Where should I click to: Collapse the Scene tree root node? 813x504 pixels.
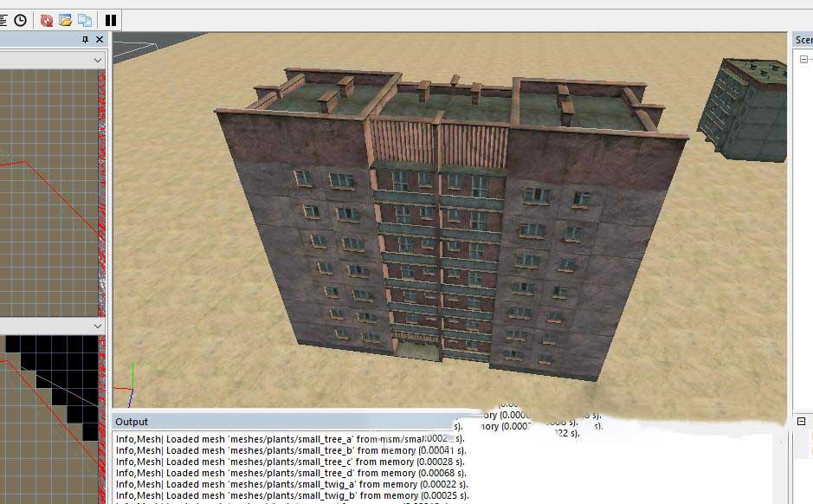pos(803,60)
